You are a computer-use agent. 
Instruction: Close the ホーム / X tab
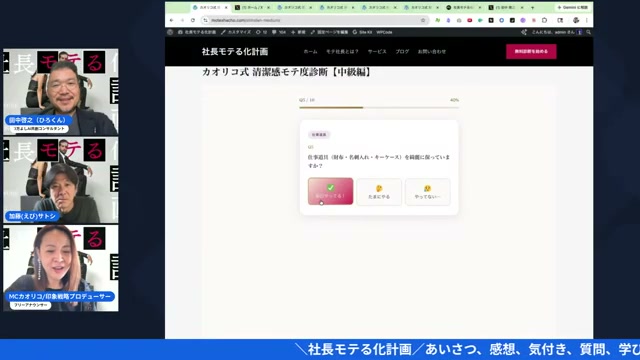tap(268, 7)
